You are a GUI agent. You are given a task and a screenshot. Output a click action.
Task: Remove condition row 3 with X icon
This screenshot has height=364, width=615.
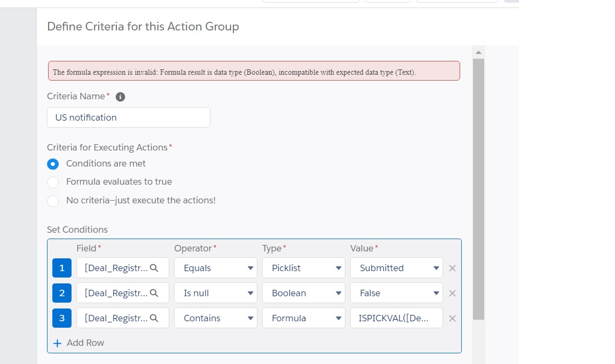[x=452, y=318]
